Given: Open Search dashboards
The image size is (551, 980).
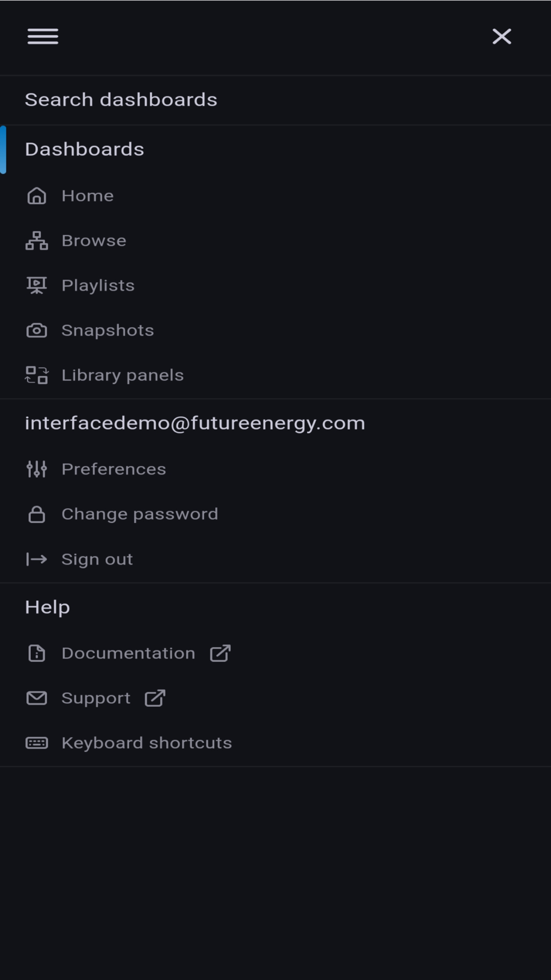Looking at the screenshot, I should click(x=121, y=100).
